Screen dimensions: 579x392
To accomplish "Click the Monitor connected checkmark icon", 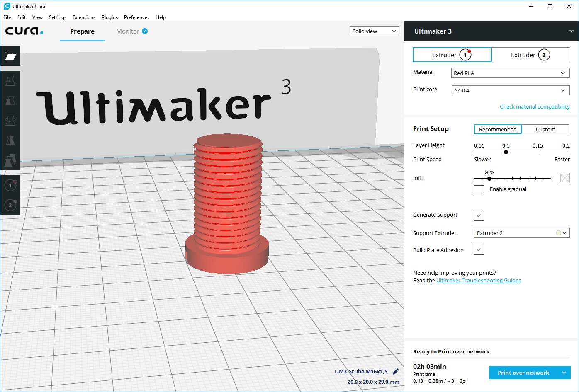I will [145, 31].
